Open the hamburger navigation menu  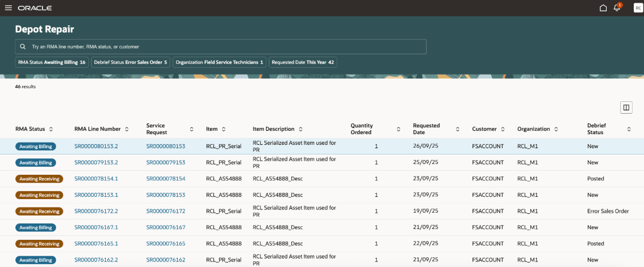pyautogui.click(x=8, y=8)
